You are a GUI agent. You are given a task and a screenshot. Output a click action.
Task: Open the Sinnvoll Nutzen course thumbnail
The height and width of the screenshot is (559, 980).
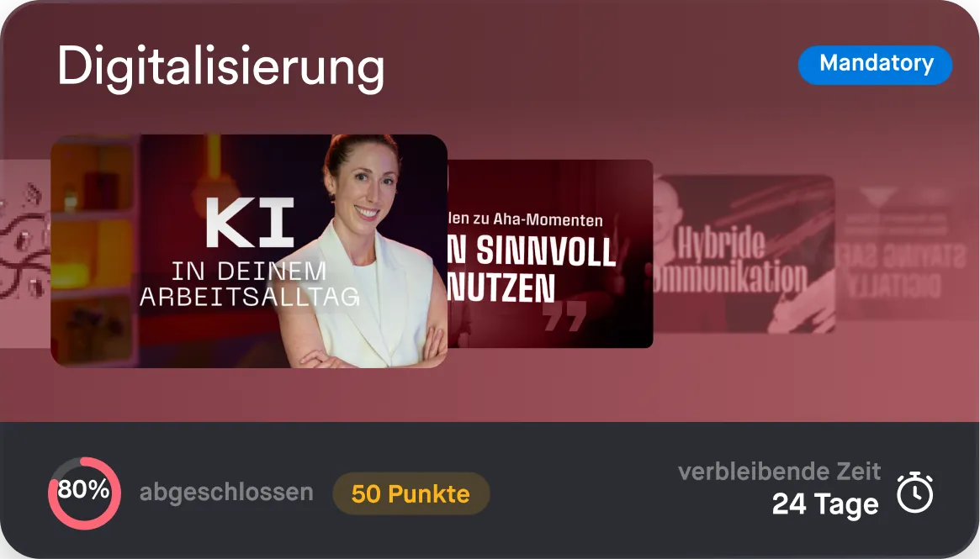(550, 254)
